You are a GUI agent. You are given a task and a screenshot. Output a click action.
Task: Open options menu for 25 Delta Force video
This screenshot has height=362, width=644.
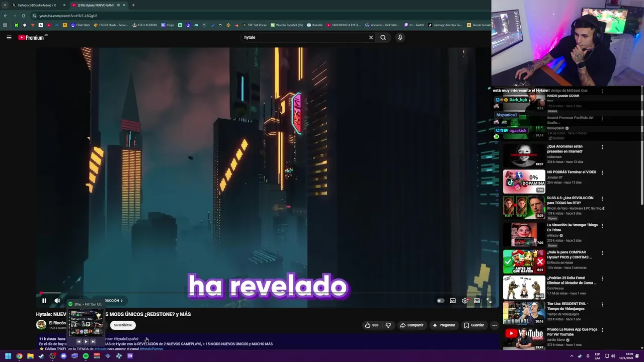coord(602,279)
